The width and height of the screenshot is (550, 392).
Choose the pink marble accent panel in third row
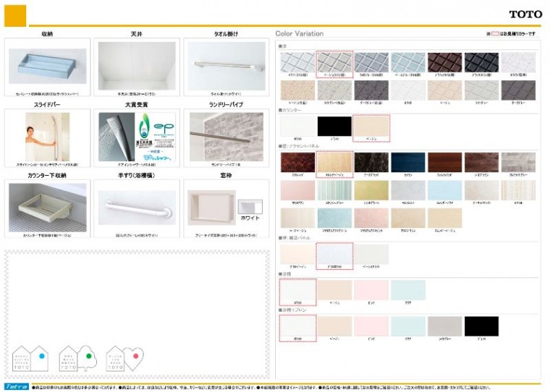tap(371, 218)
